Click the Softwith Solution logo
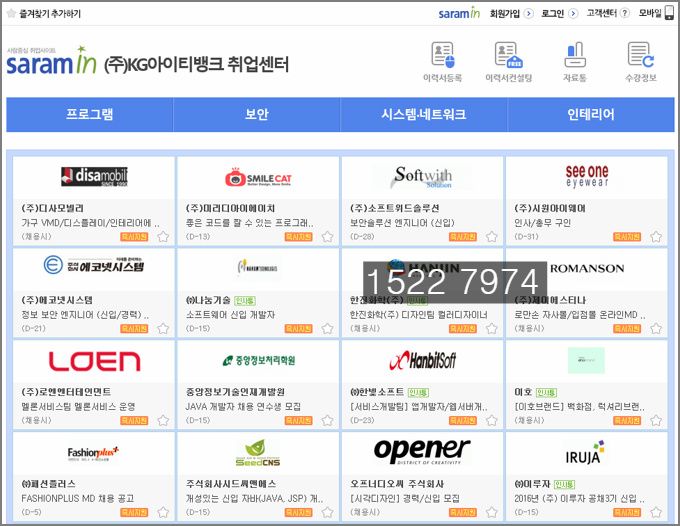Viewport: 680px width, 526px height. coord(422,177)
